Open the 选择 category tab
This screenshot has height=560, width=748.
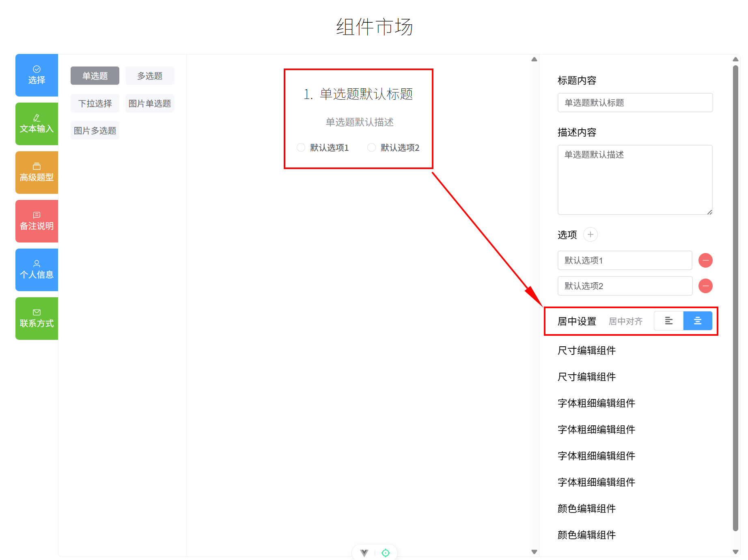[x=37, y=75]
